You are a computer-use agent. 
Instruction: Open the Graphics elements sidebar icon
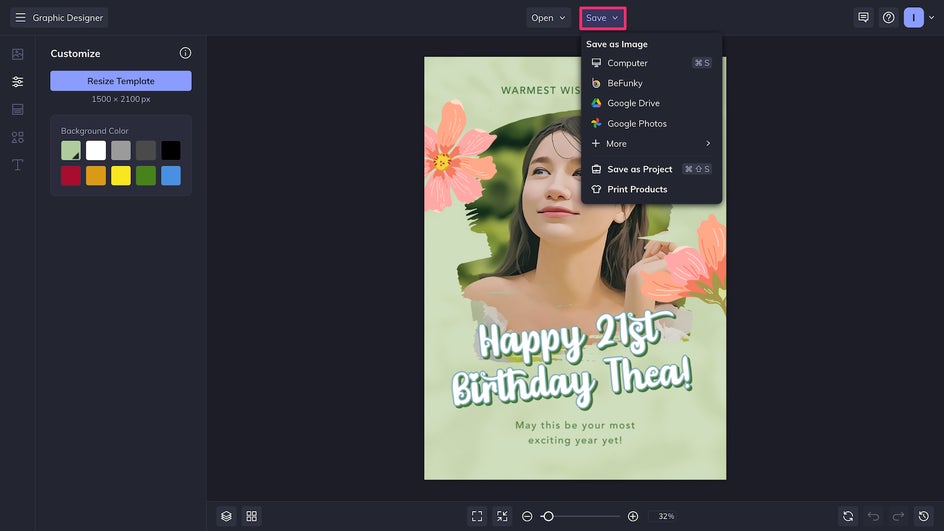(x=17, y=137)
